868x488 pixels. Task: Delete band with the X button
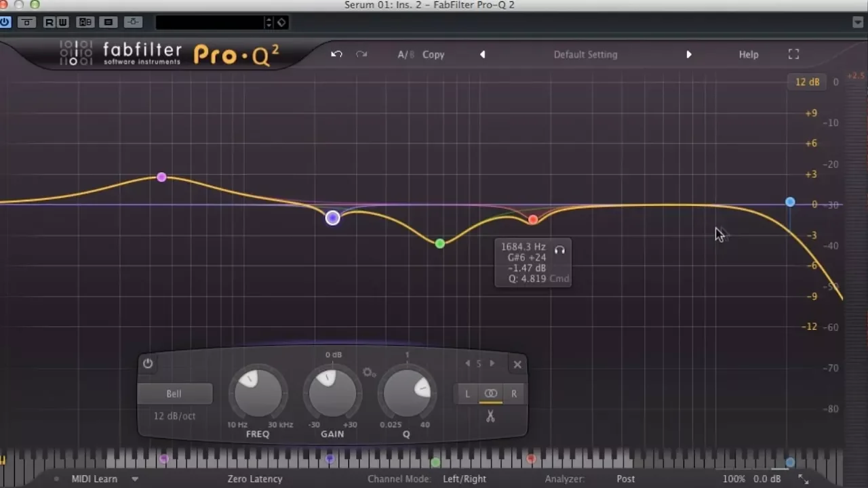517,364
